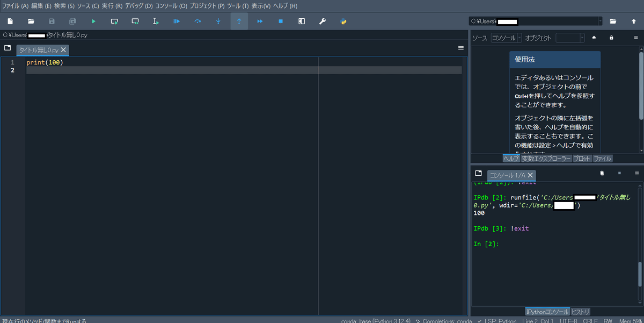Open ファイル (A) menu
This screenshot has height=323, width=644.
point(15,5)
